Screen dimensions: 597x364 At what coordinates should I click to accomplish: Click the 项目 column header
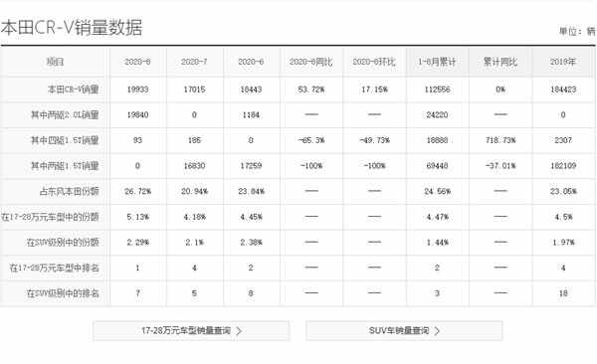55,62
